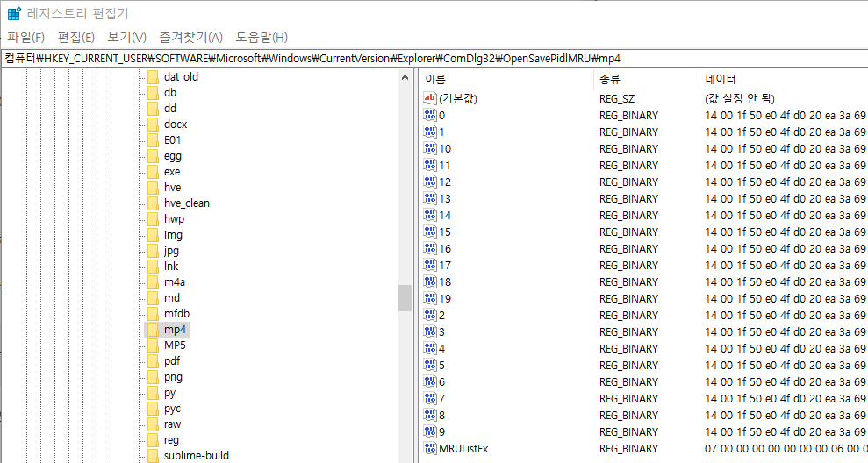Select the hve_clean folder icon
The image size is (868, 463).
click(154, 203)
